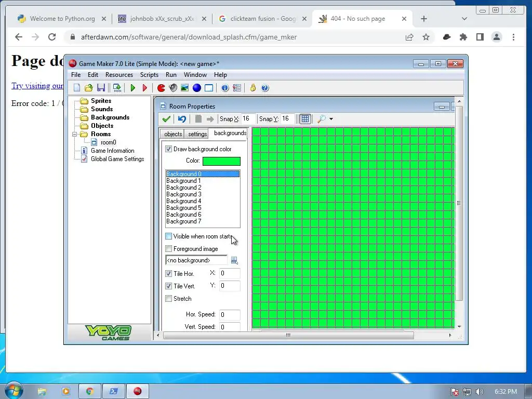
Task: Open the Windows Start button
Action: click(x=14, y=390)
